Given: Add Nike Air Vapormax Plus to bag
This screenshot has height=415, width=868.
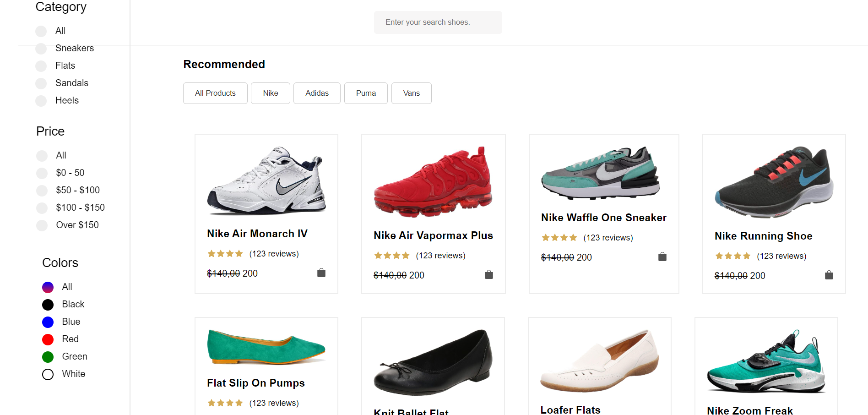Looking at the screenshot, I should [489, 275].
